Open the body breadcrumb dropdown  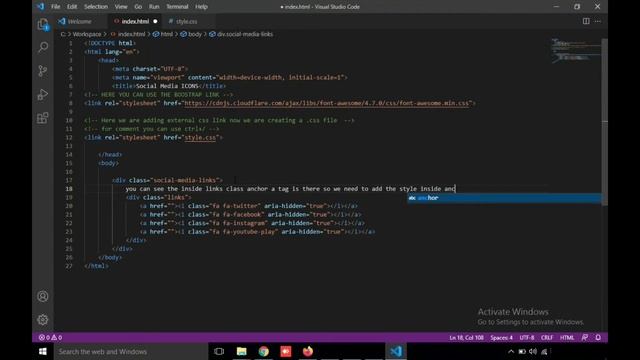pos(191,34)
